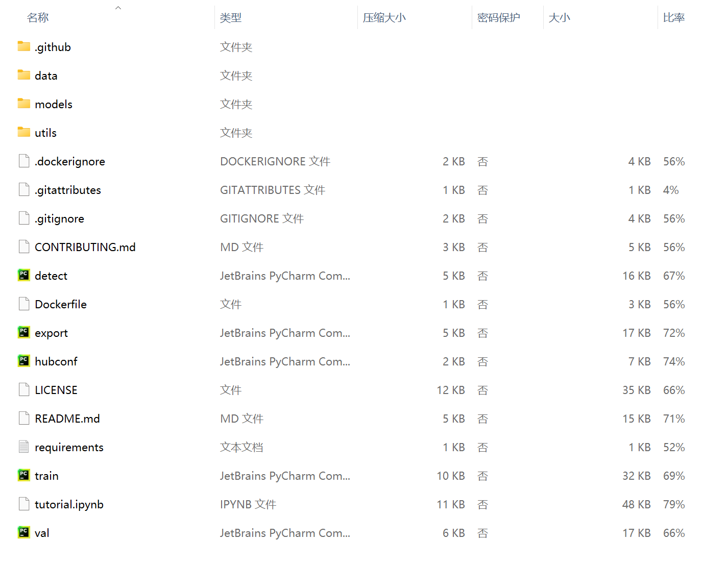
Task: Click the README.md file icon
Action: tap(23, 418)
